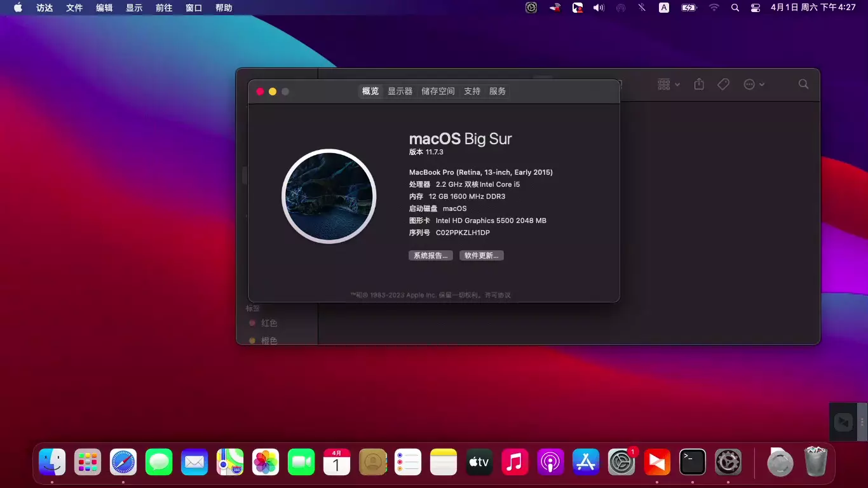This screenshot has width=868, height=488.
Task: Select the 显示器 tab in About window
Action: [x=399, y=91]
